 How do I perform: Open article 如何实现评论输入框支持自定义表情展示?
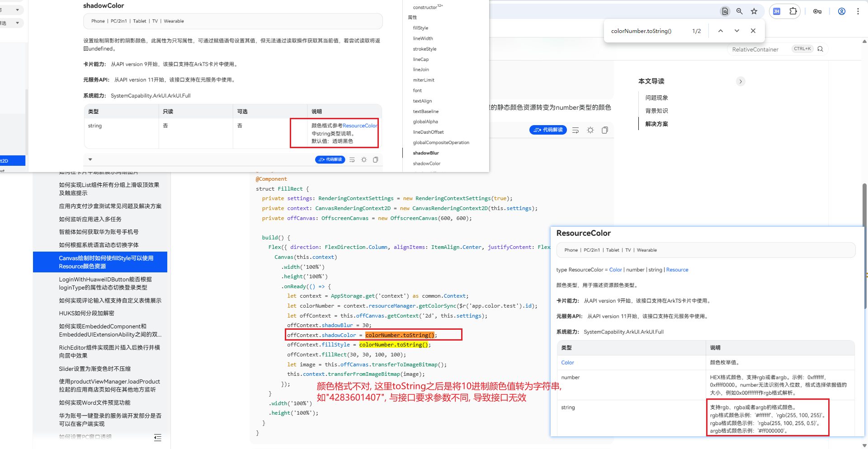110,300
